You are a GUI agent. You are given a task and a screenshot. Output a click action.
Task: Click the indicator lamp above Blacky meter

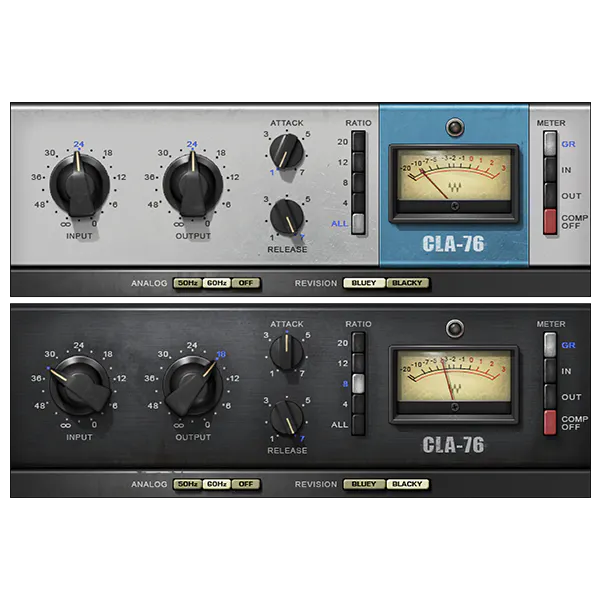[455, 328]
